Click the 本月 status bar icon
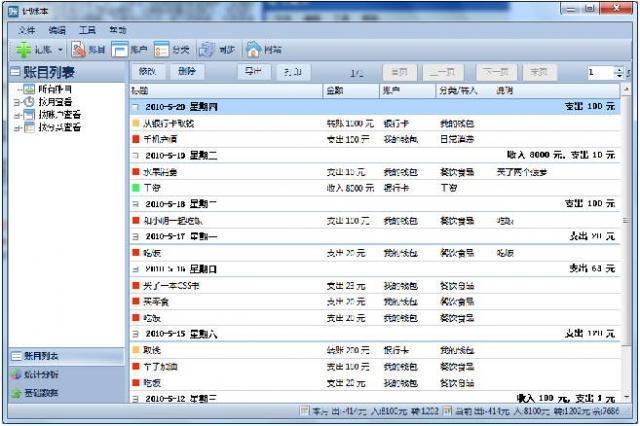The height and width of the screenshot is (426, 640). click(304, 410)
